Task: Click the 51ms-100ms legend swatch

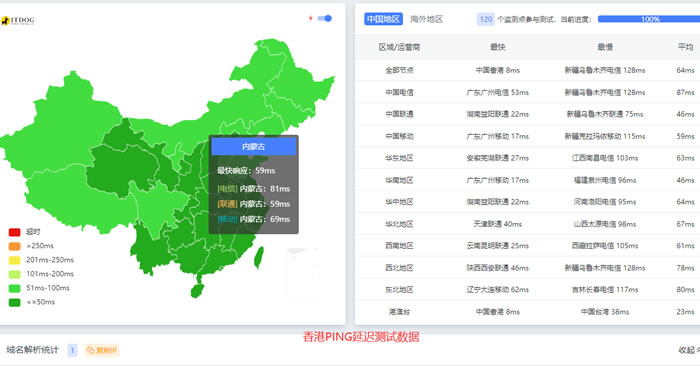Action: click(x=14, y=288)
